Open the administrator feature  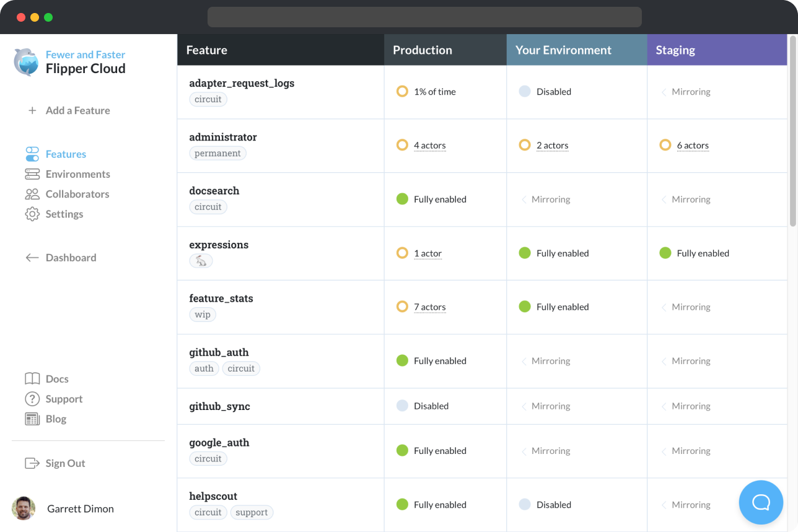pos(222,137)
